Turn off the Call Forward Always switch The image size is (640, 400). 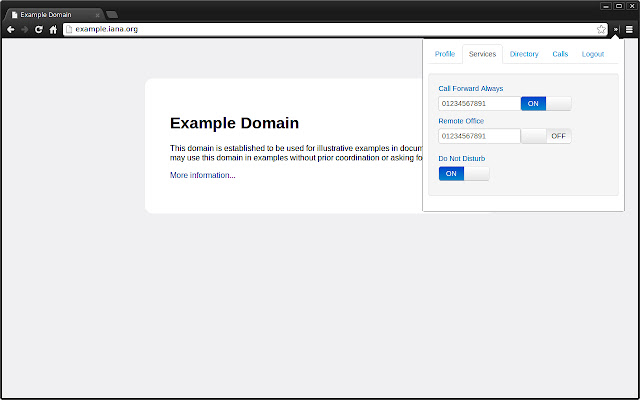pos(546,104)
